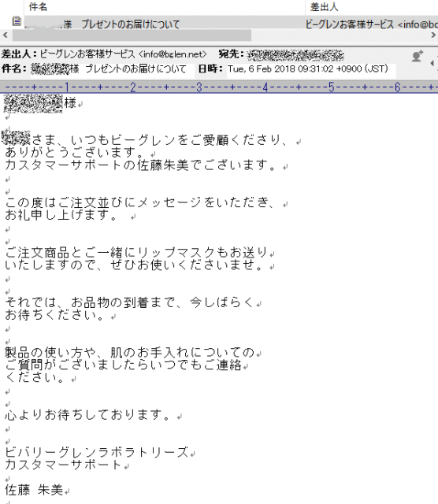Click the 差出人: label in header
The image size is (438, 504).
19,54
